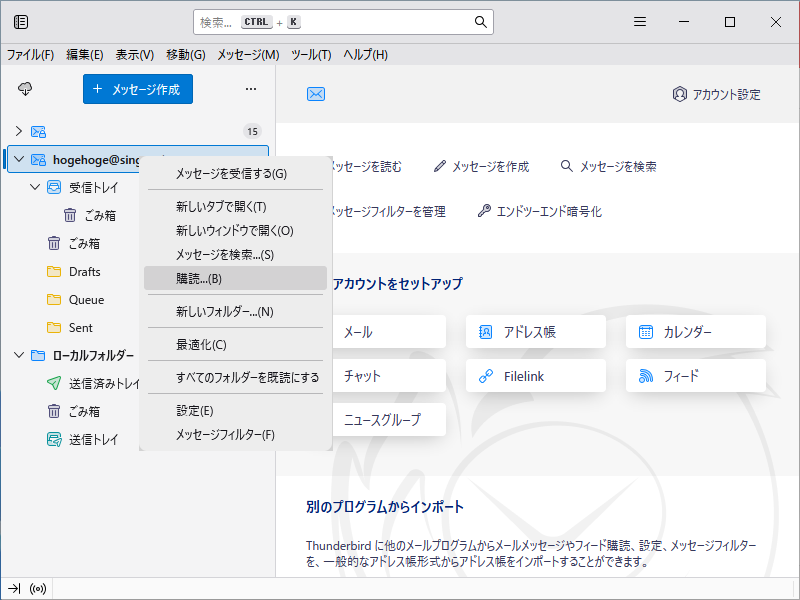Click the ニュースグループ setup button

point(389,420)
